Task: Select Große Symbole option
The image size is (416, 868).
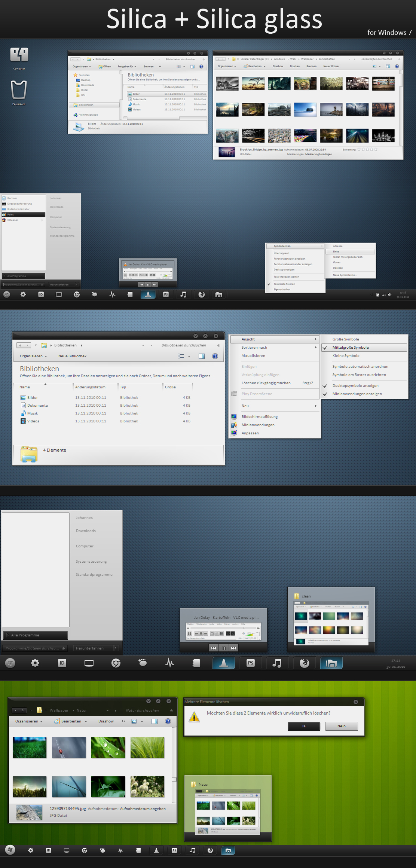Action: point(364,339)
